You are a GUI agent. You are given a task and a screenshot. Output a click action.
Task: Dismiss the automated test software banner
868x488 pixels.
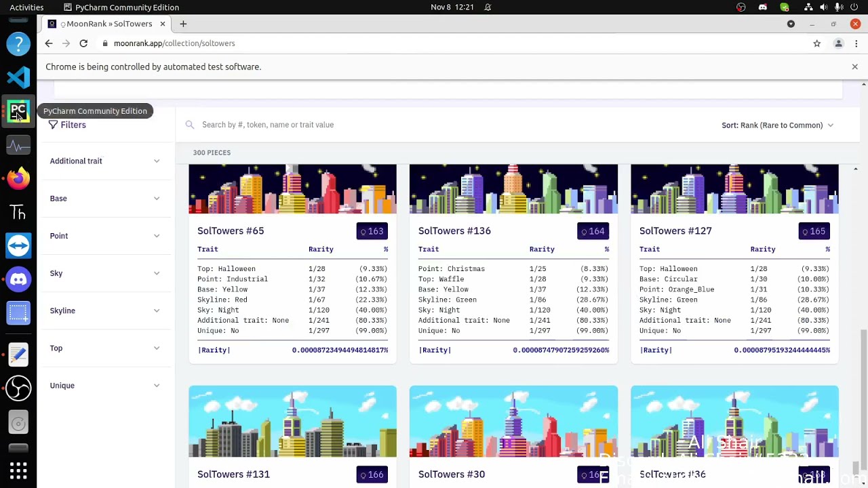tap(854, 66)
